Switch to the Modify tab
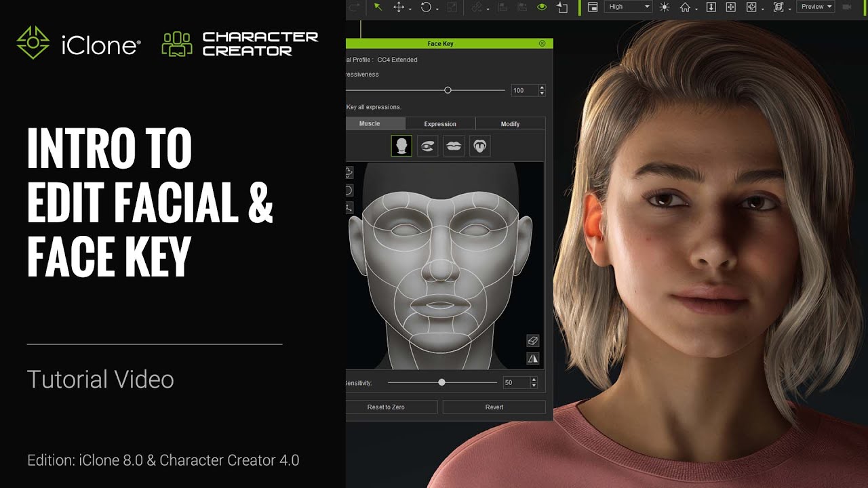Image resolution: width=868 pixels, height=488 pixels. pyautogui.click(x=510, y=124)
